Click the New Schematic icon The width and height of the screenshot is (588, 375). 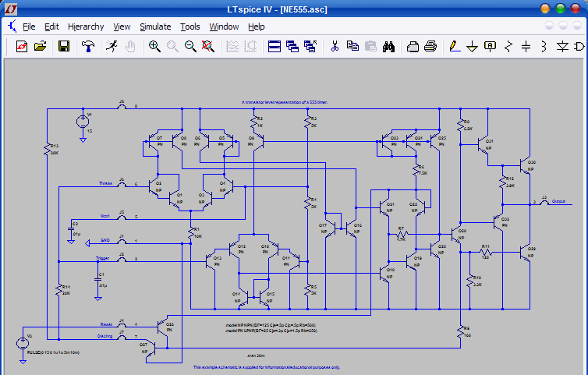click(x=20, y=47)
